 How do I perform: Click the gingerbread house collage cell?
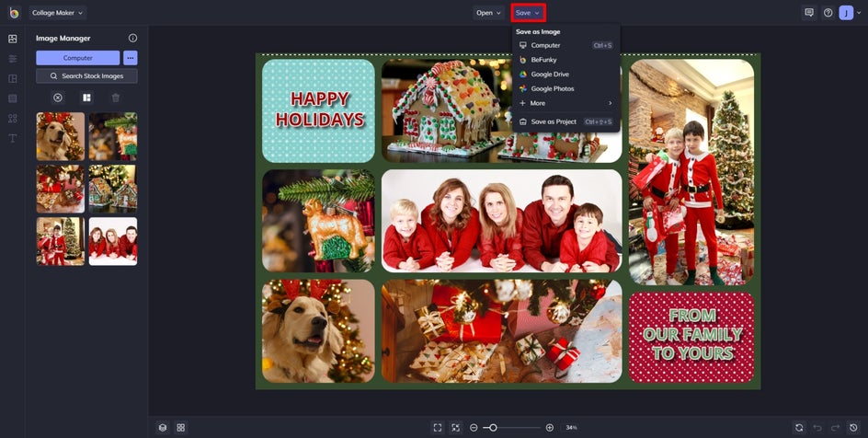[501, 110]
